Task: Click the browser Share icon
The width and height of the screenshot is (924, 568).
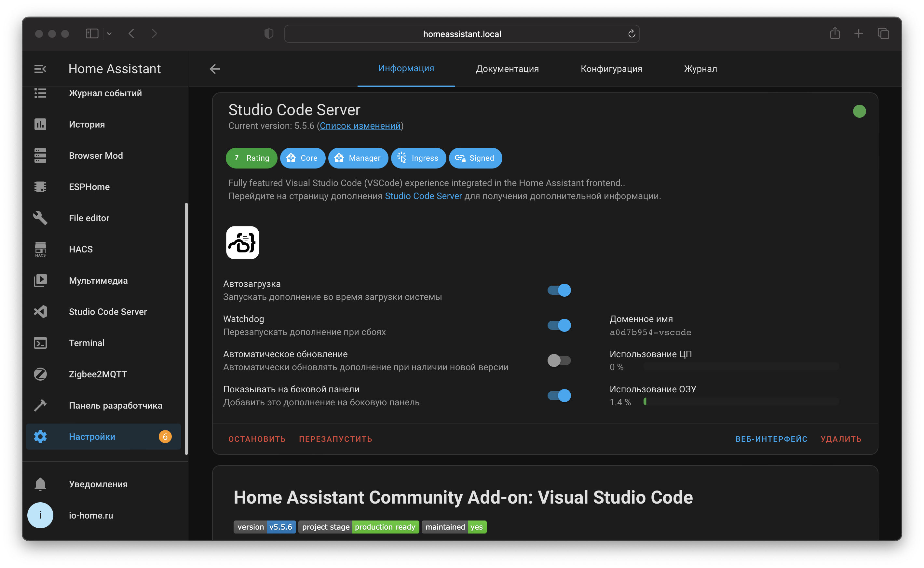Action: pyautogui.click(x=835, y=34)
